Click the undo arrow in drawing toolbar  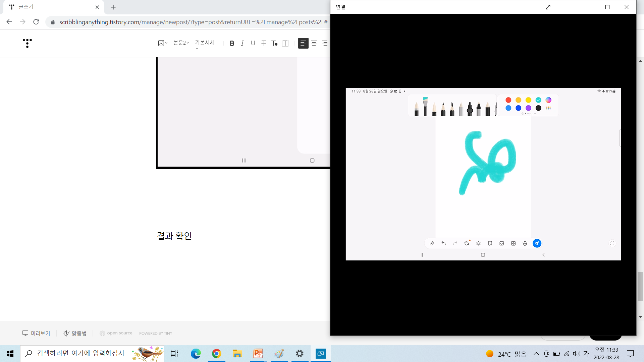tap(443, 243)
